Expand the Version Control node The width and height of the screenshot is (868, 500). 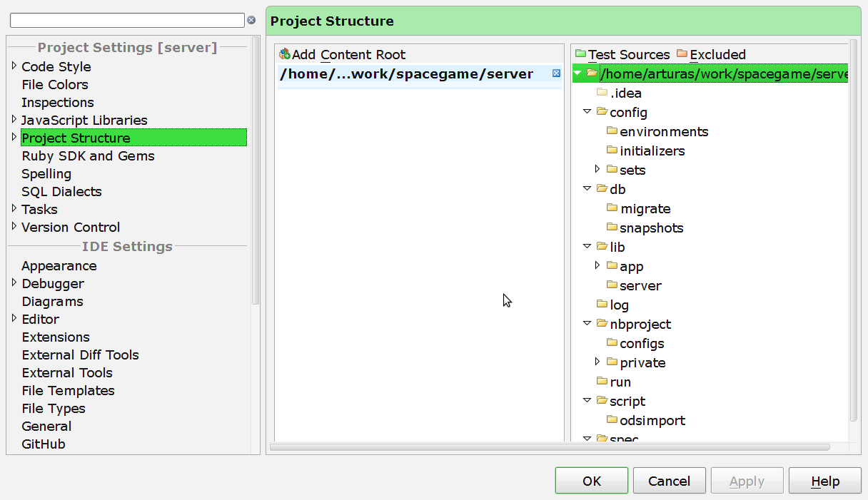click(x=14, y=226)
